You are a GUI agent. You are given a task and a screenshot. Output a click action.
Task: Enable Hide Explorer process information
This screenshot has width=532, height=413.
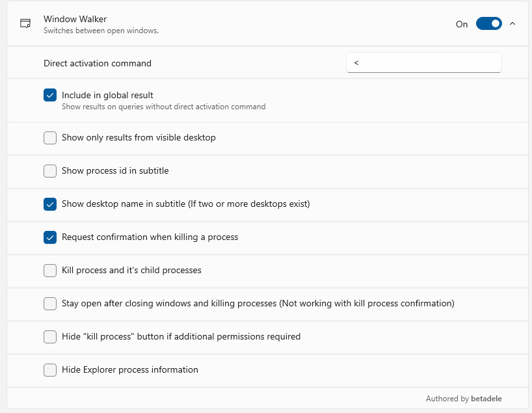coord(50,369)
